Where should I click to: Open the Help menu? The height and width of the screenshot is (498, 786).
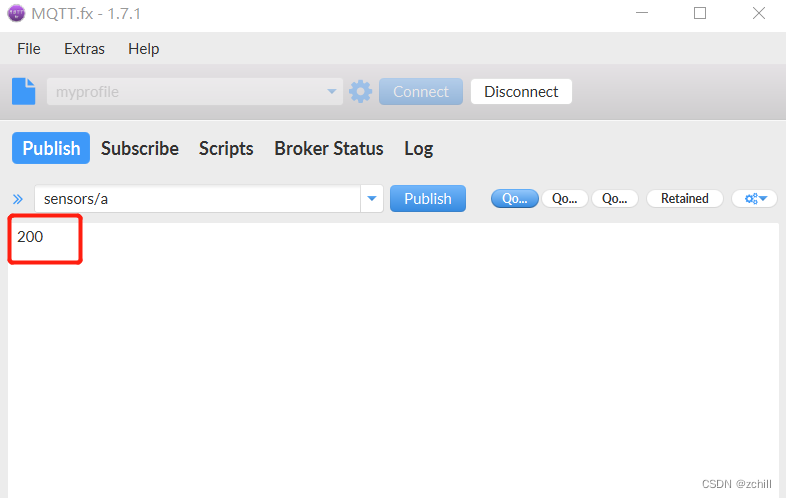pos(143,49)
